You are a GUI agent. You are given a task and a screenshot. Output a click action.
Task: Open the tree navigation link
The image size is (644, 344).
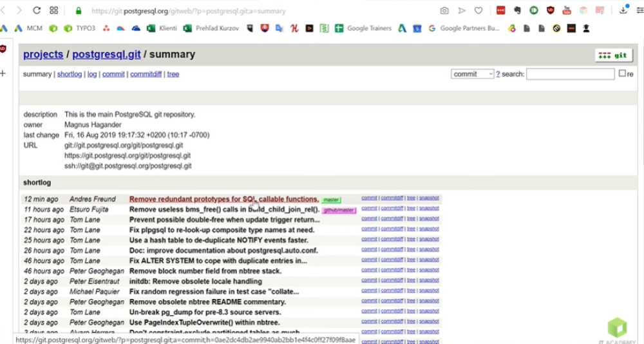pyautogui.click(x=173, y=74)
